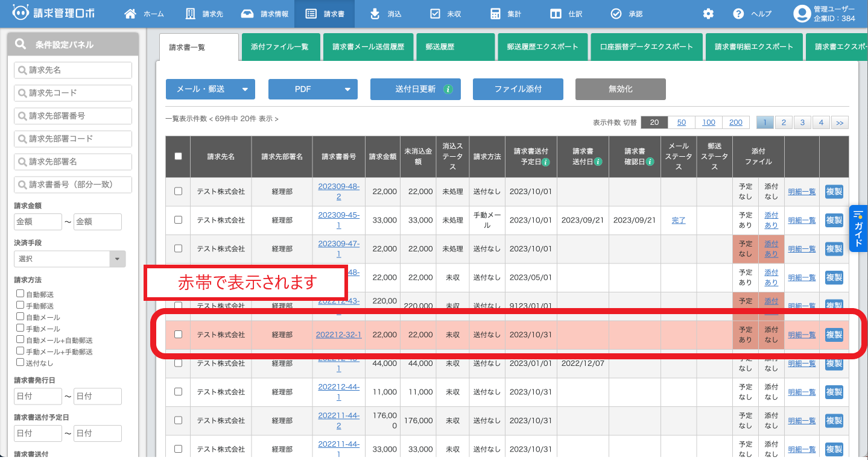
Task: Open the ホーム navigation icon
Action: click(130, 13)
